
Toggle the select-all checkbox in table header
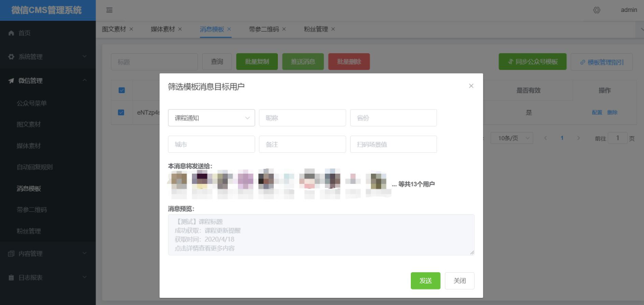[122, 90]
